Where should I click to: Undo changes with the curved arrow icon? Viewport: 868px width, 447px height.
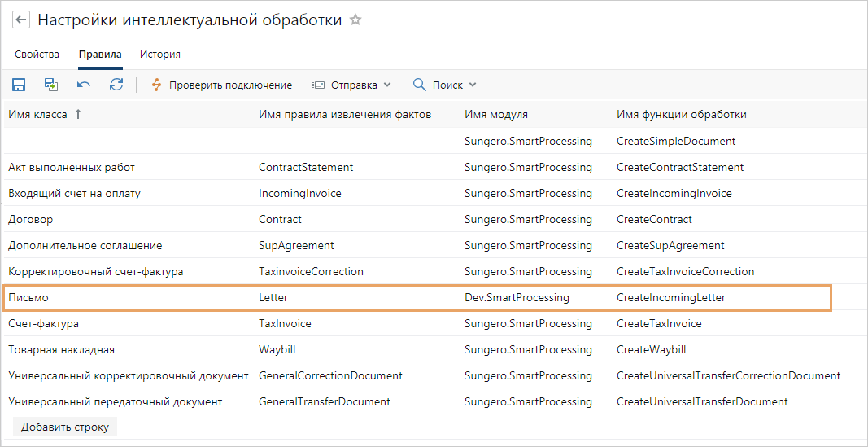click(x=84, y=85)
